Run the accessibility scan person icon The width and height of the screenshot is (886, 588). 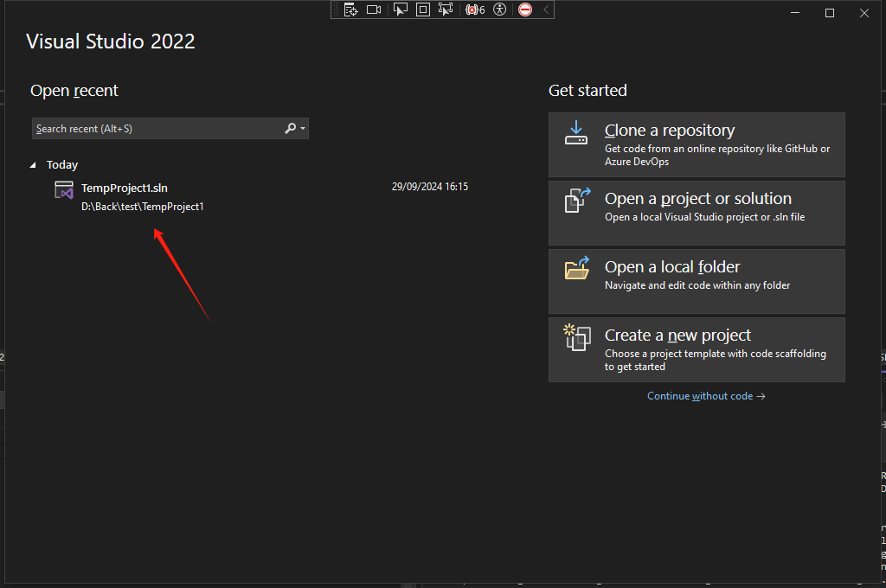(x=499, y=10)
